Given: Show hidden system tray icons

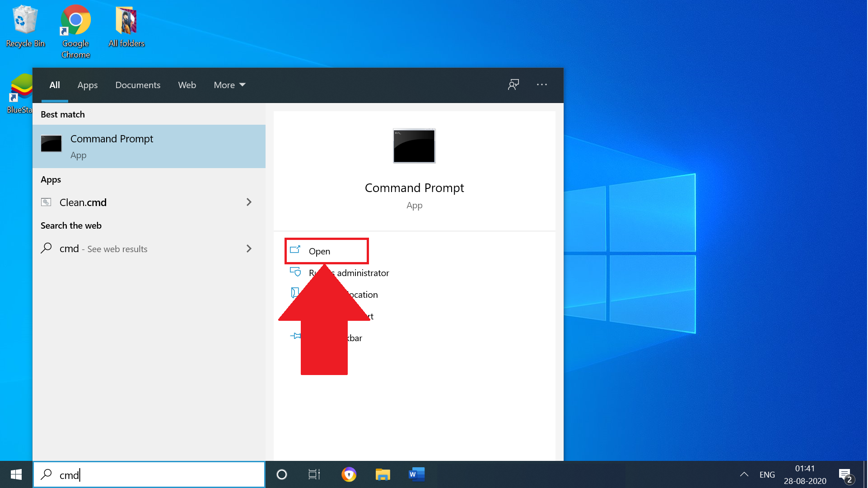Looking at the screenshot, I should tap(744, 474).
